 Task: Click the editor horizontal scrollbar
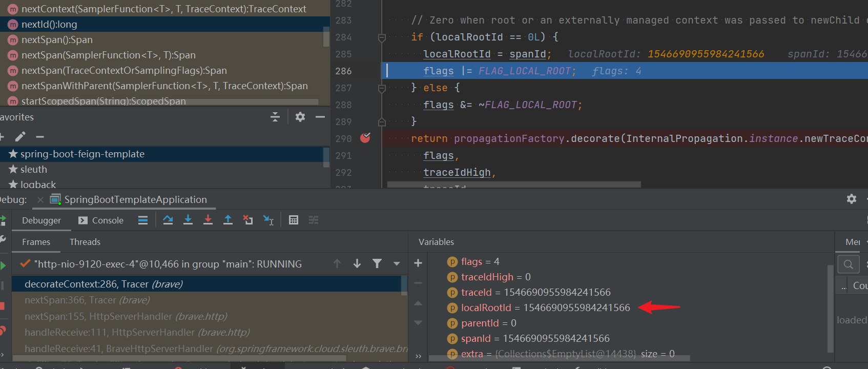pos(514,184)
